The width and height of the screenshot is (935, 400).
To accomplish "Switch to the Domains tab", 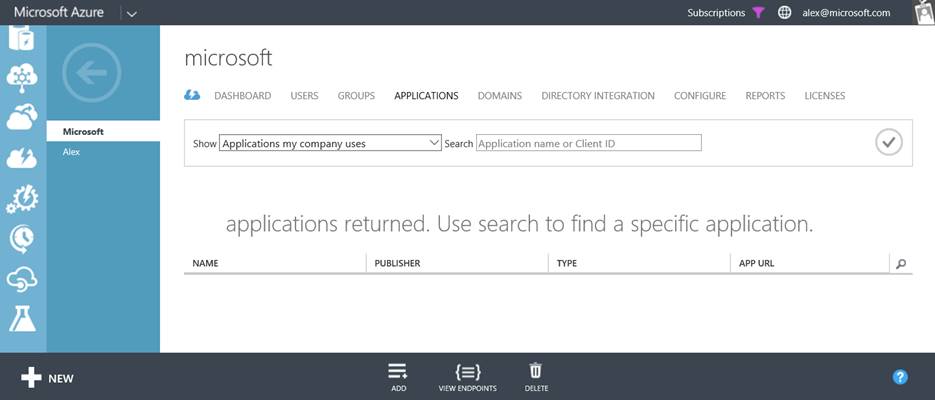I will [x=500, y=95].
